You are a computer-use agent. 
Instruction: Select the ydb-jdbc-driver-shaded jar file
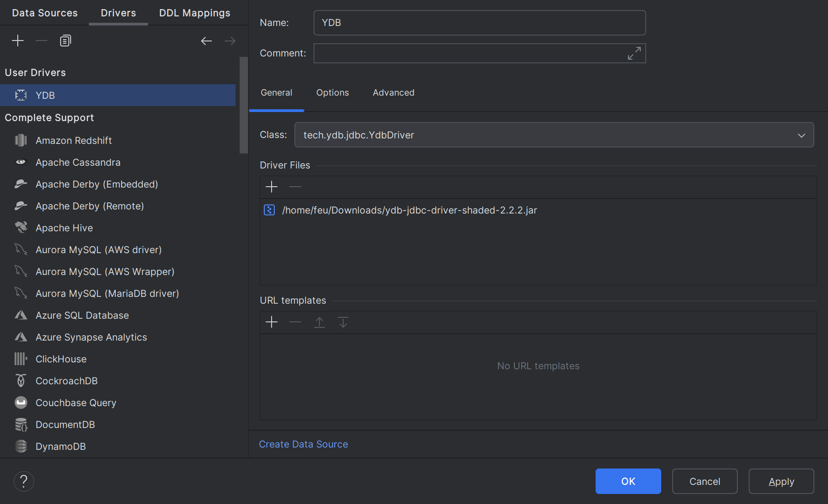[x=409, y=210]
